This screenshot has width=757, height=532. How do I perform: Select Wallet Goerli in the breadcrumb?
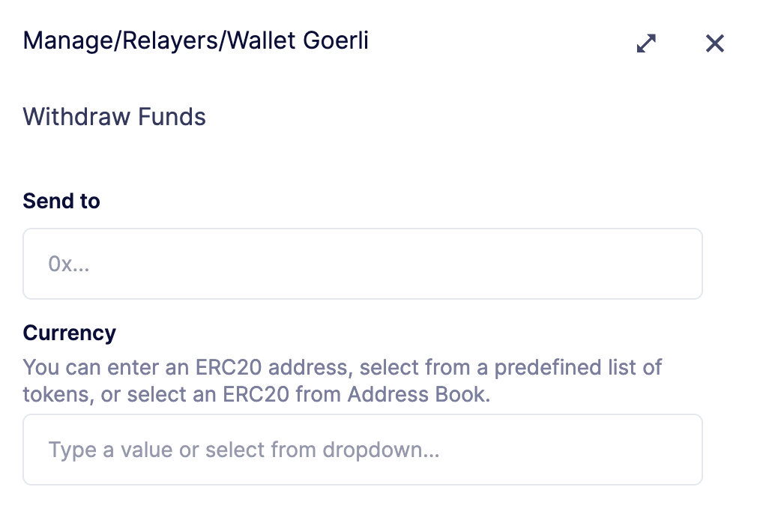point(298,41)
